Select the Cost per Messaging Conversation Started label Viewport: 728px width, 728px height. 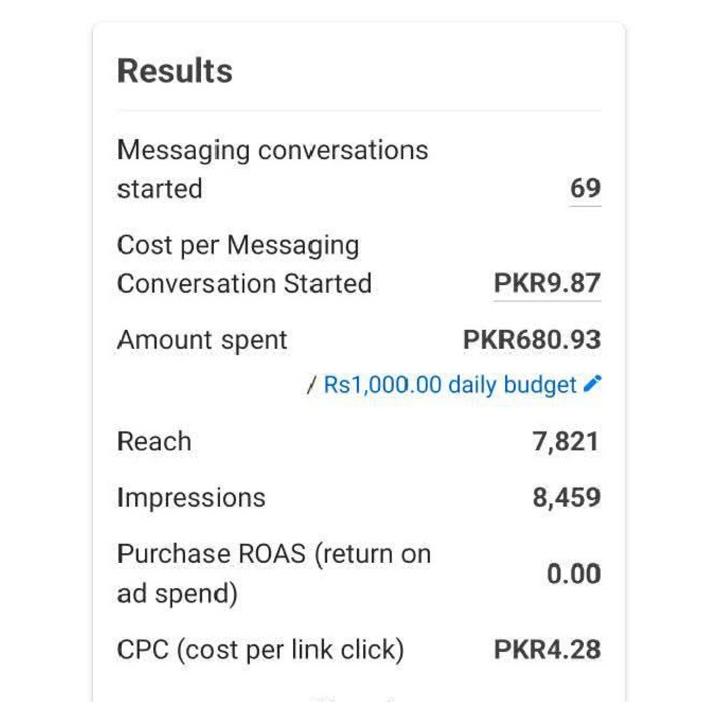click(x=244, y=264)
